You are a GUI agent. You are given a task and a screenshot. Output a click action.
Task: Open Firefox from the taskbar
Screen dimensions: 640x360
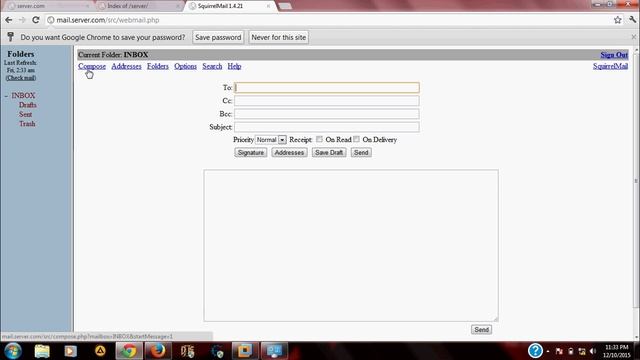pos(158,351)
